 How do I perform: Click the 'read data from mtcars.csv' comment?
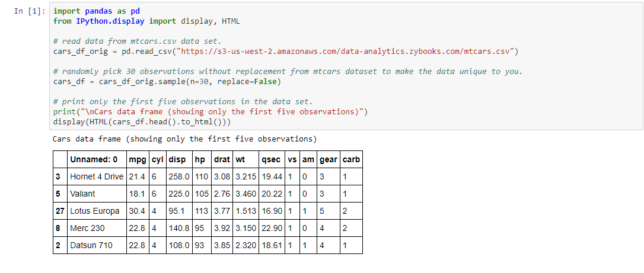(x=137, y=41)
